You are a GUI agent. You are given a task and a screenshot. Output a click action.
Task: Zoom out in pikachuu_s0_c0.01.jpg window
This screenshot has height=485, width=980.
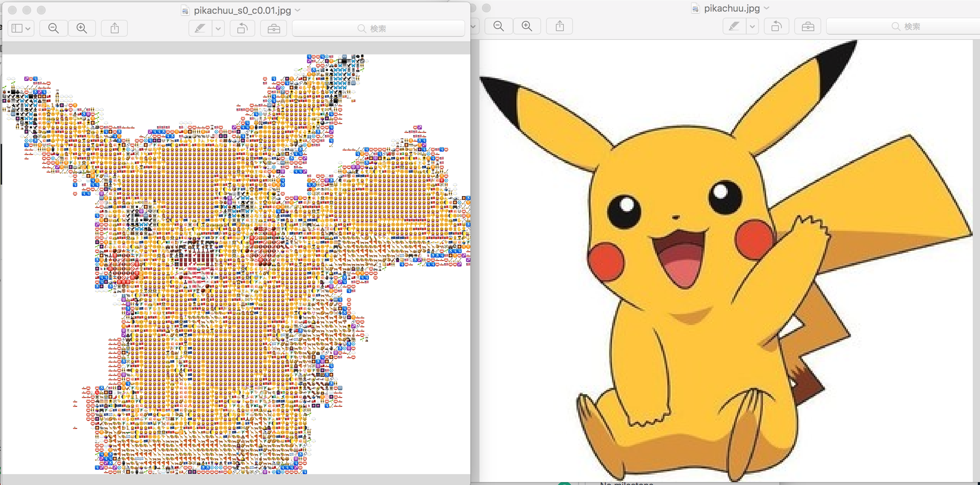54,28
